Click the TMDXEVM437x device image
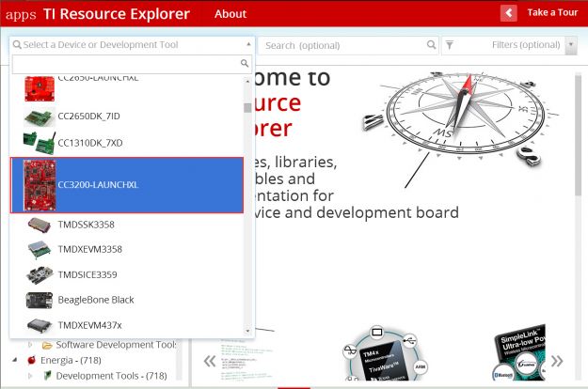This screenshot has height=389, width=588. [x=40, y=325]
